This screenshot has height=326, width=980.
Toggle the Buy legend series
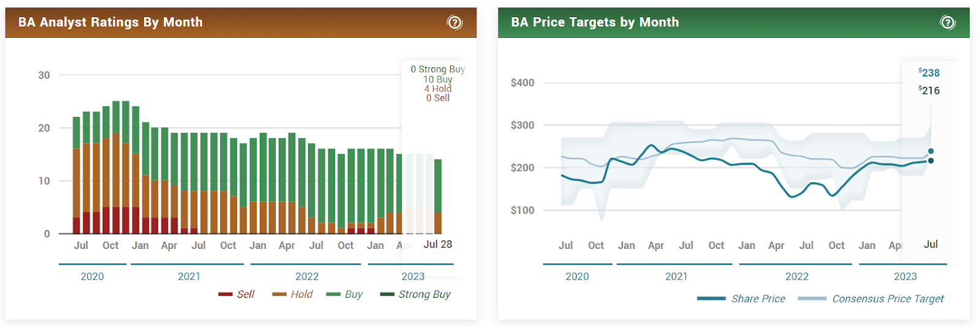[x=344, y=294]
